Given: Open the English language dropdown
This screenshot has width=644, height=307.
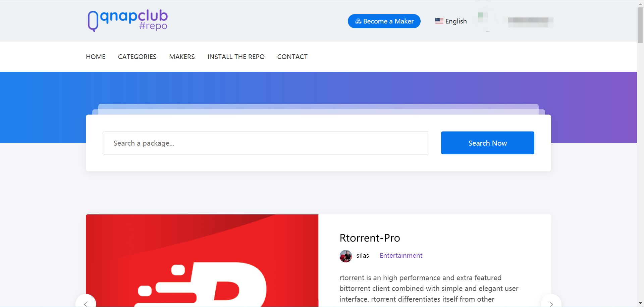Looking at the screenshot, I should (451, 21).
